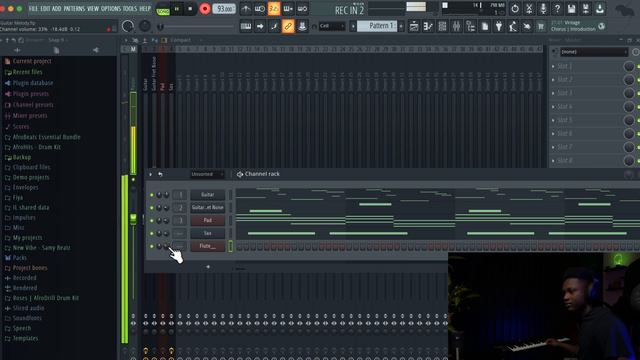Click the master volume knob
Viewport: 640px width, 360px height.
tap(128, 27)
